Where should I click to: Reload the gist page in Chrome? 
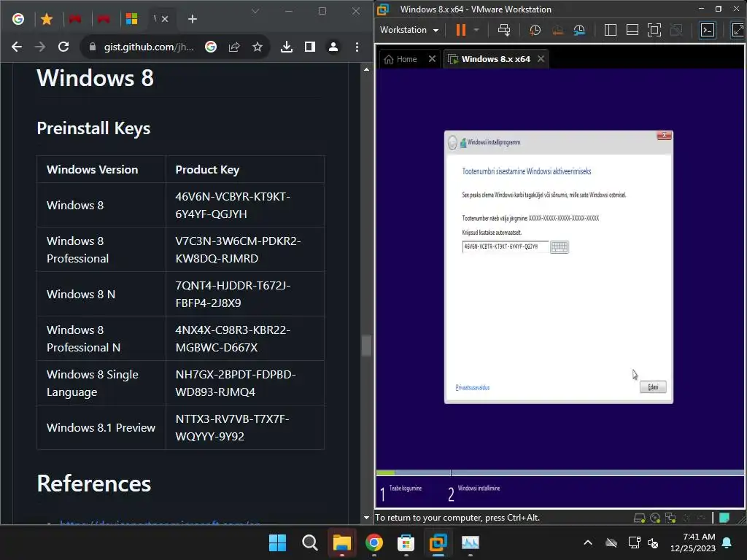click(63, 47)
